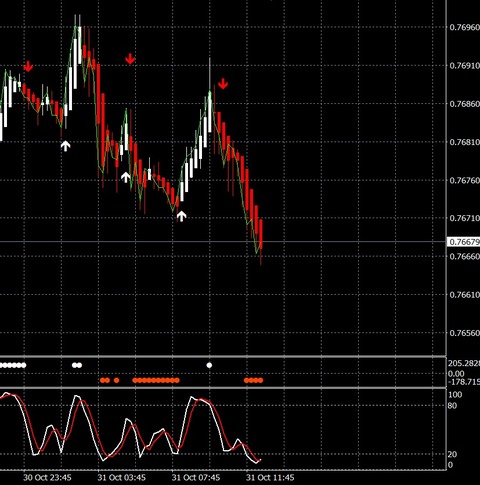This screenshot has height=485, width=480.
Task: Click the leftmost red sell arrow
Action: coord(28,66)
